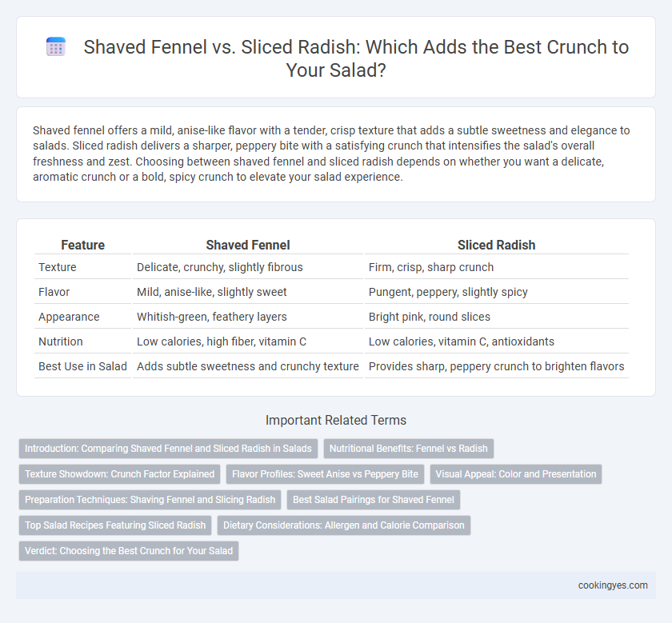Select the Nutrition row label
Viewport: 672px width, 623px height.
coord(61,341)
